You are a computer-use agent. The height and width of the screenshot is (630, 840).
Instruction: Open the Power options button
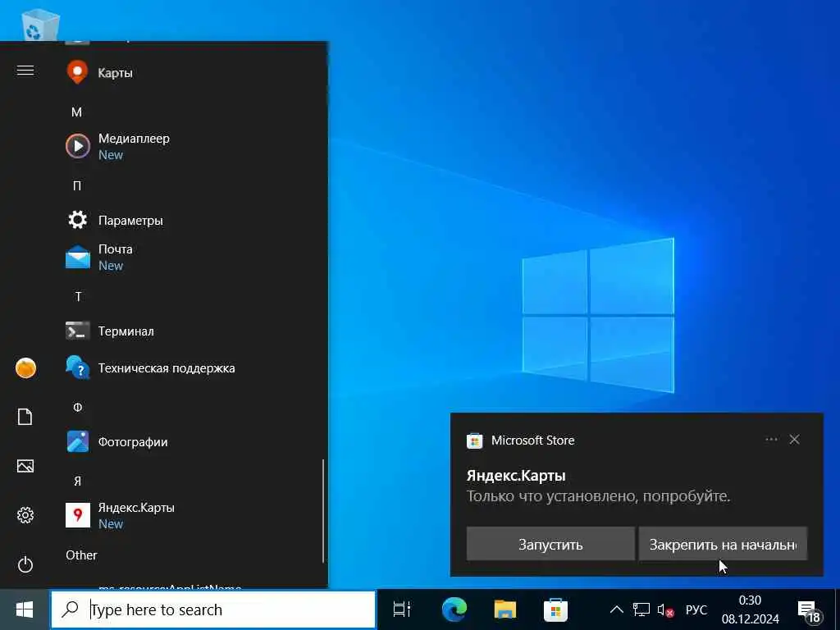[25, 564]
